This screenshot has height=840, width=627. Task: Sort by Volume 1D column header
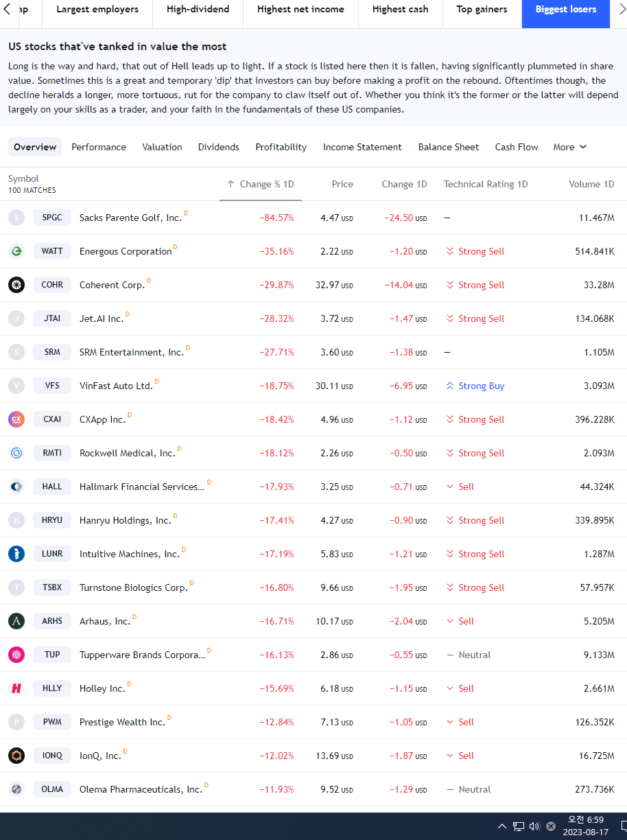click(x=591, y=184)
